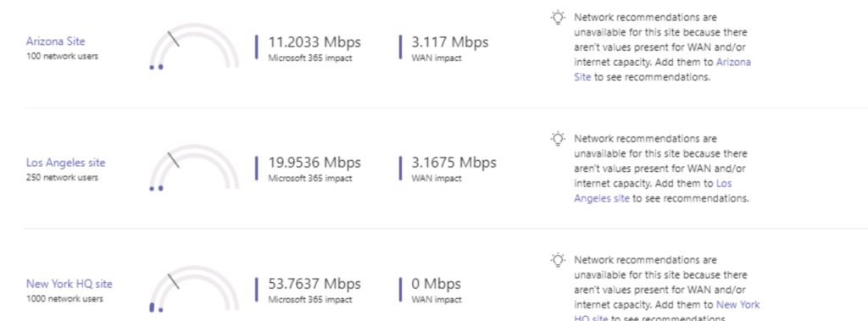Image resolution: width=868 pixels, height=321 pixels.
Task: Select the 11.2033 Mbps Microsoft 365 impact value
Action: 314,42
